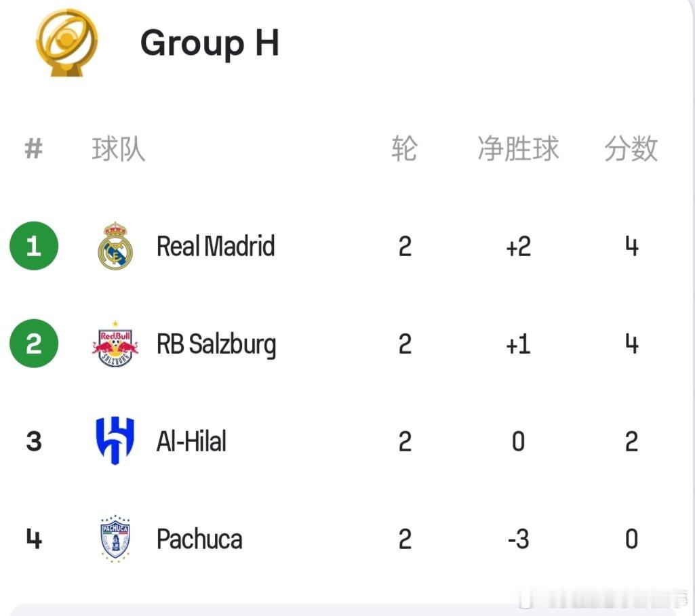Sort by 净胜球 column header
The width and height of the screenshot is (695, 616).
518,149
